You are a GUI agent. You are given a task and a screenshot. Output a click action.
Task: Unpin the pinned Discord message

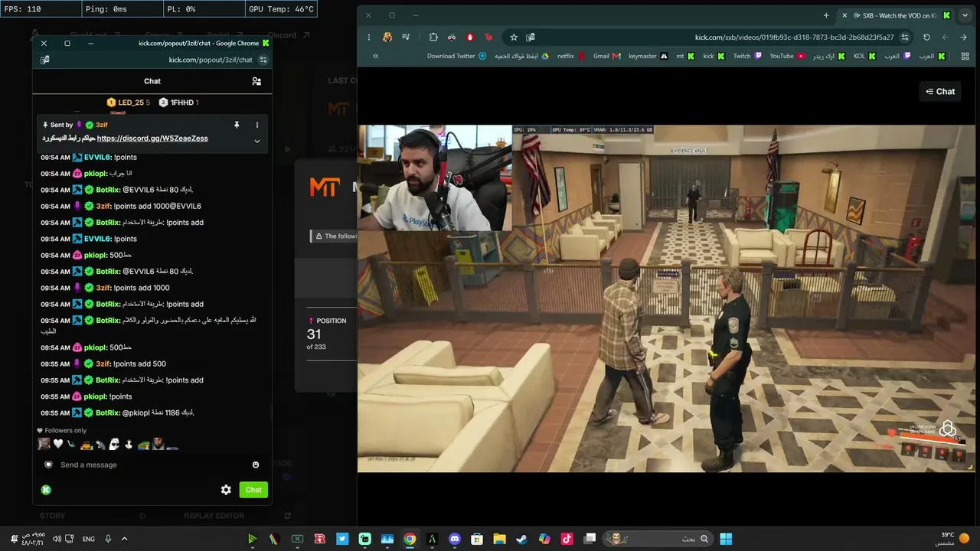coord(237,125)
